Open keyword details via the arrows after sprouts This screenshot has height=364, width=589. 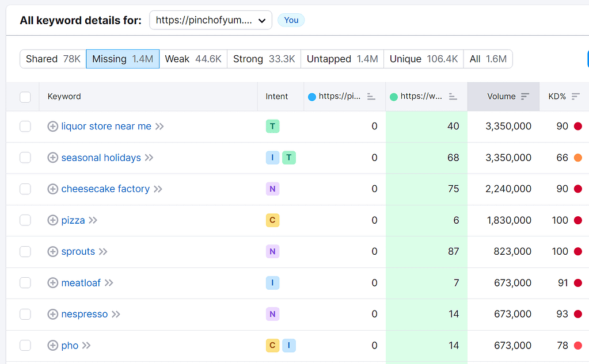pyautogui.click(x=102, y=251)
